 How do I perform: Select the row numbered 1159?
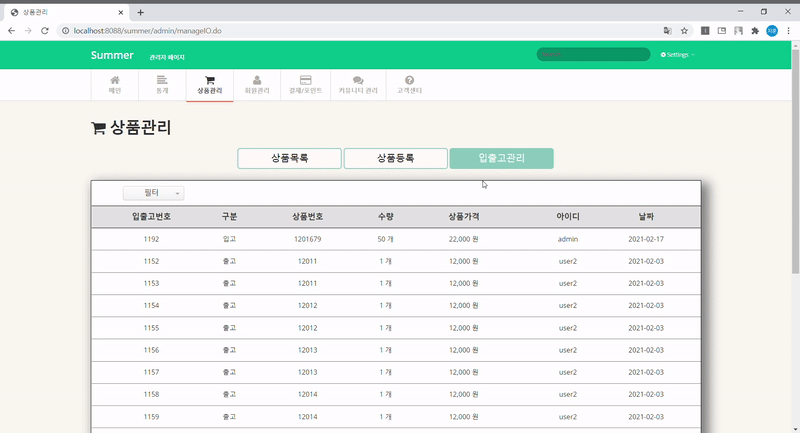click(x=396, y=417)
